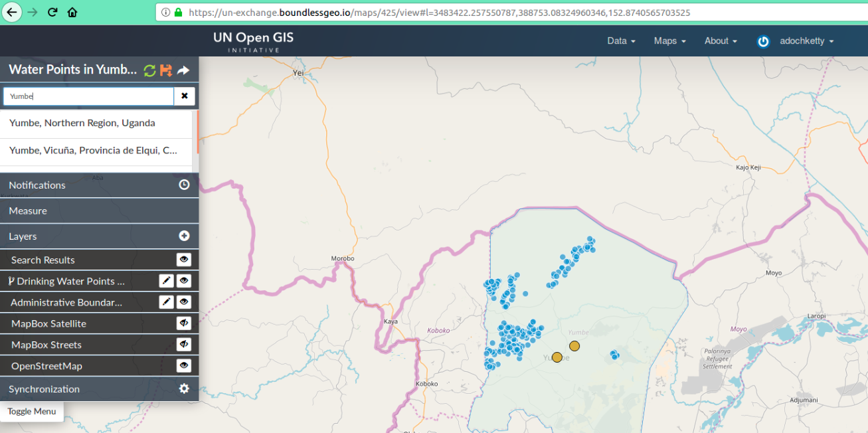868x433 pixels.
Task: Click the orange save map icon
Action: pyautogui.click(x=166, y=70)
